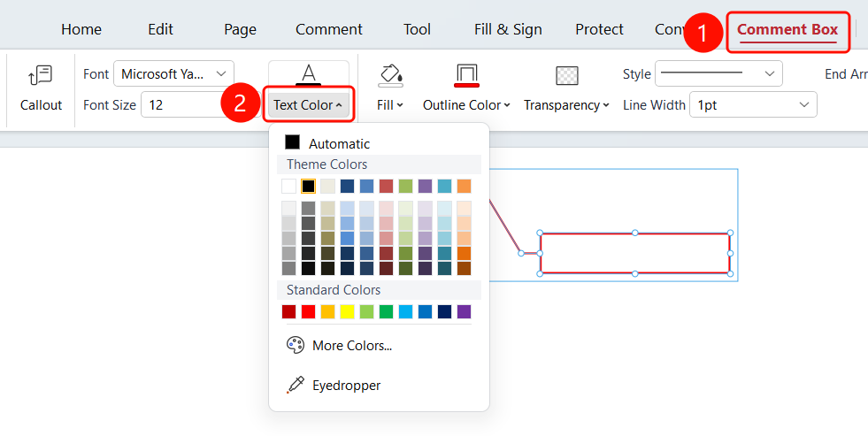Pick the dark blue theme color swatch
Screen dimensions: 868x436
[347, 186]
